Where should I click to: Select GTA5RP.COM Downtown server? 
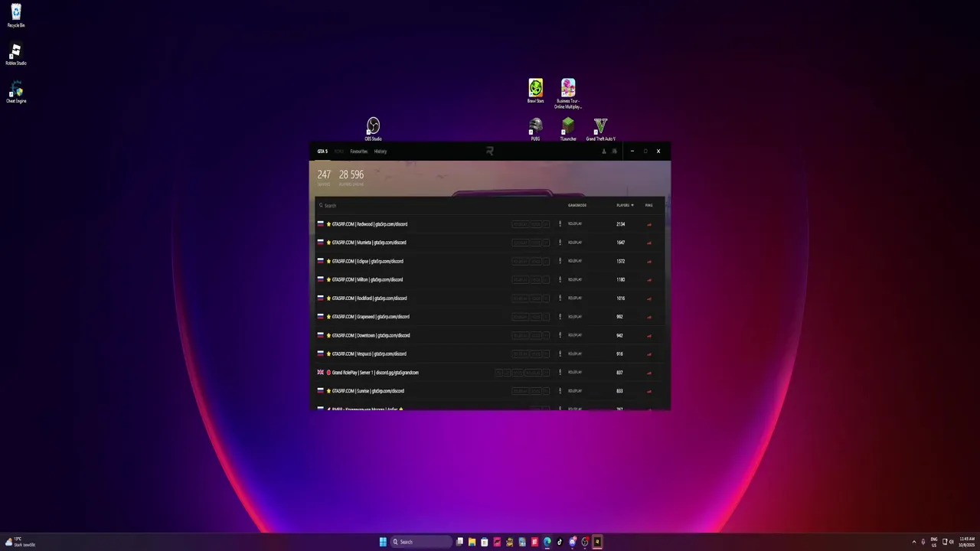[x=490, y=335]
